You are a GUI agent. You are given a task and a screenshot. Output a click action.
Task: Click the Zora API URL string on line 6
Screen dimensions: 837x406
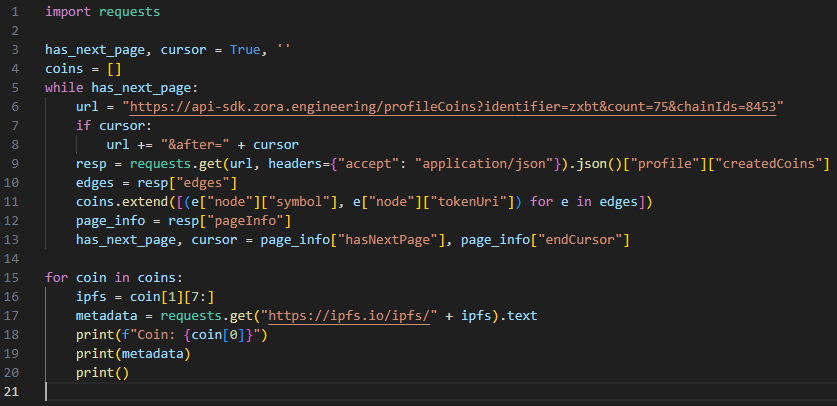click(453, 107)
